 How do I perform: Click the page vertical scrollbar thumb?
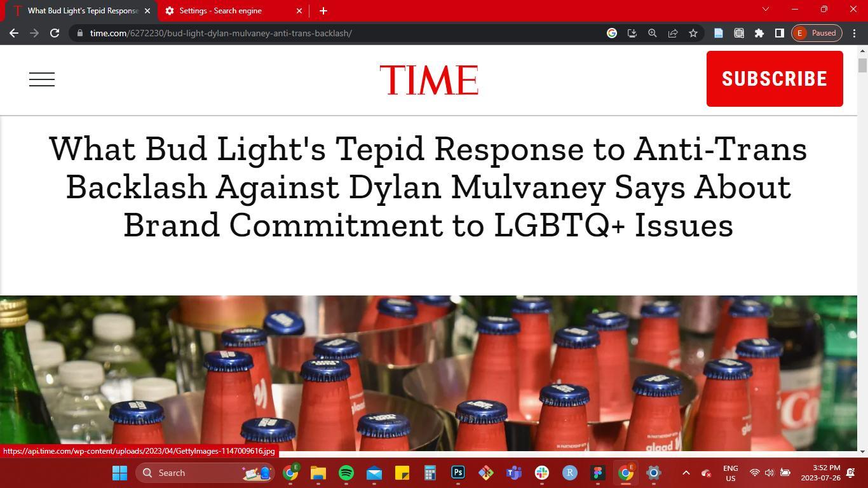(x=862, y=65)
